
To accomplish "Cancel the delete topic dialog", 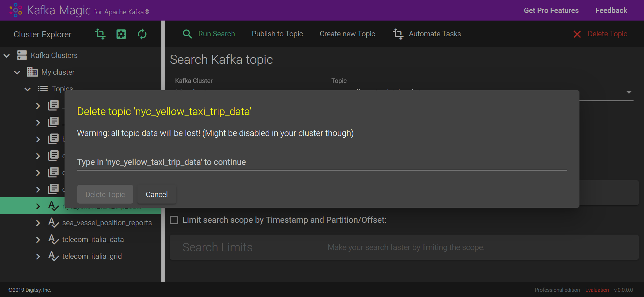I will click(x=157, y=194).
